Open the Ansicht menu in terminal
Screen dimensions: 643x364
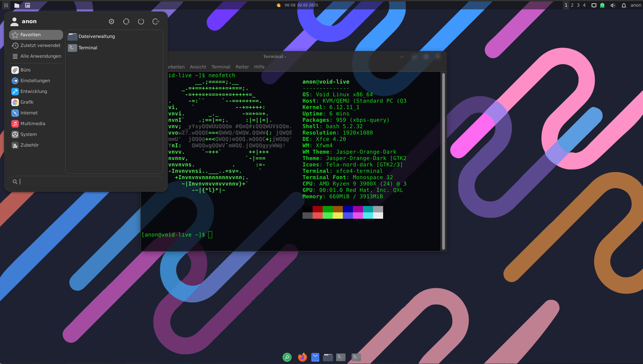pyautogui.click(x=198, y=67)
